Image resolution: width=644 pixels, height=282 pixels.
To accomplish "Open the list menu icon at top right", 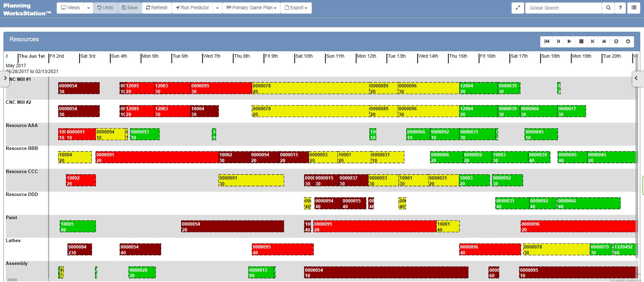I will [x=634, y=8].
